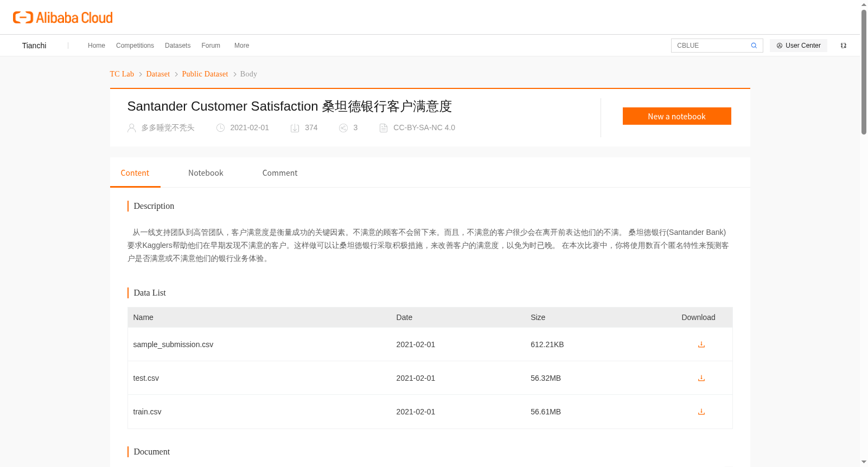The width and height of the screenshot is (868, 467).
Task: Click the share icon beside 3
Action: click(343, 128)
